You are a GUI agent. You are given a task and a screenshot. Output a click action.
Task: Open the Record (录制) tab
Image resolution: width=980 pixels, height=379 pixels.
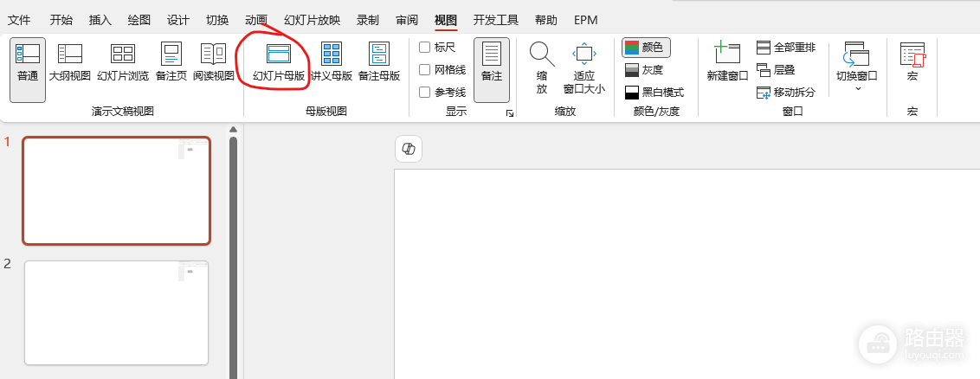[x=367, y=20]
